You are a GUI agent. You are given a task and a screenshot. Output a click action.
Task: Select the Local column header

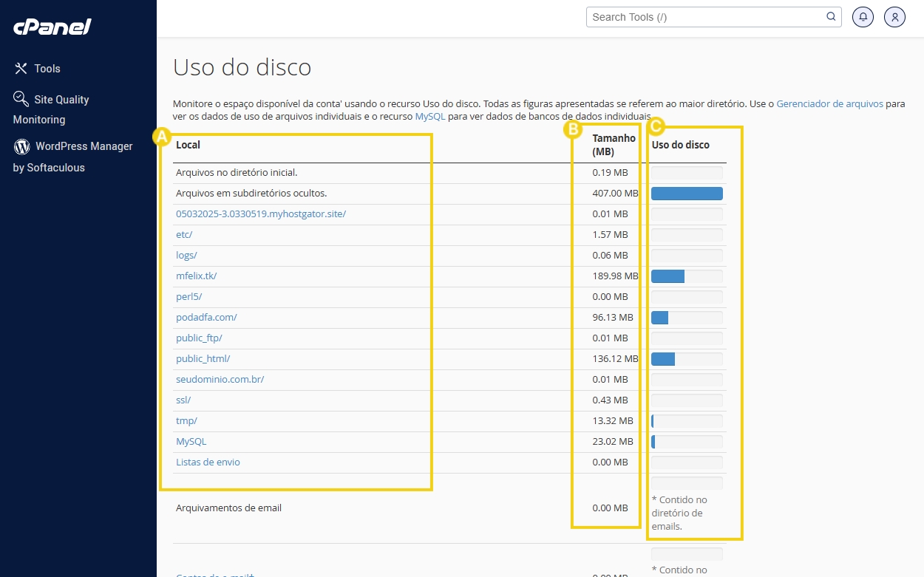[x=188, y=145]
